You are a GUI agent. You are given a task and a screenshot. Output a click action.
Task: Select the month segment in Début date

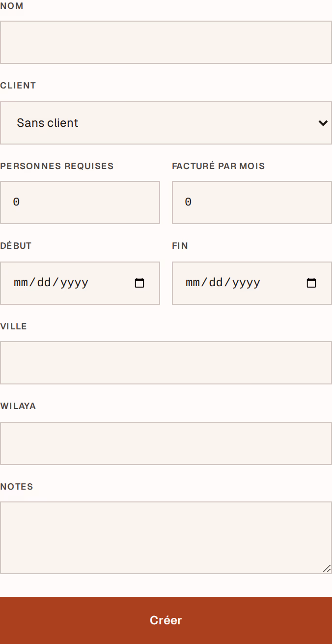pyautogui.click(x=22, y=283)
